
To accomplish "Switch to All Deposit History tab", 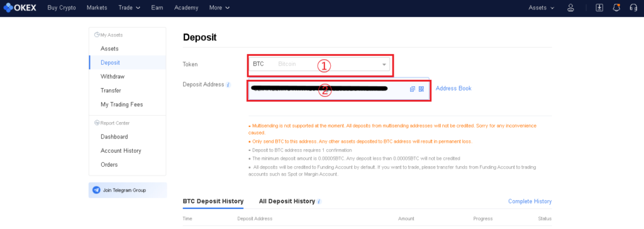I will (x=287, y=201).
